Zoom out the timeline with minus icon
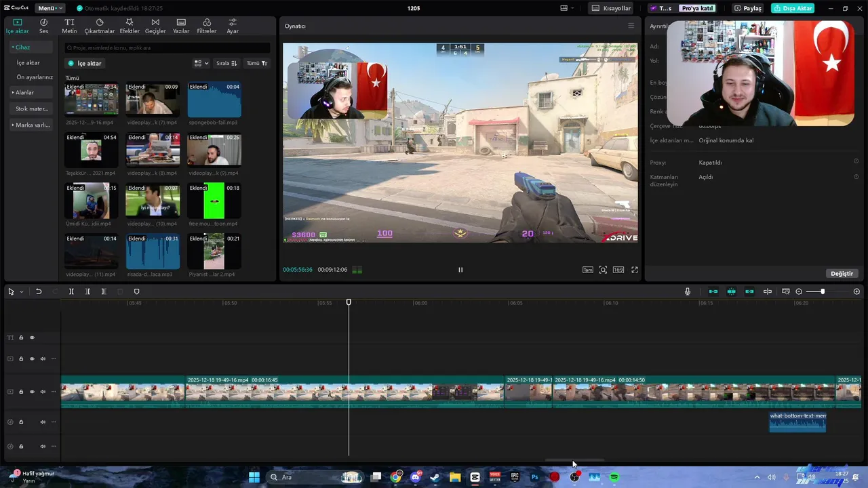The height and width of the screenshot is (488, 868). (799, 291)
